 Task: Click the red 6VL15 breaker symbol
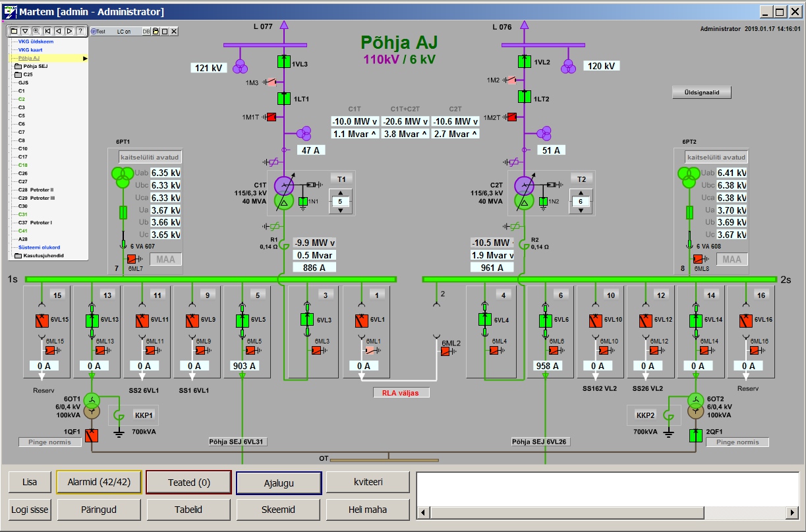pos(42,321)
